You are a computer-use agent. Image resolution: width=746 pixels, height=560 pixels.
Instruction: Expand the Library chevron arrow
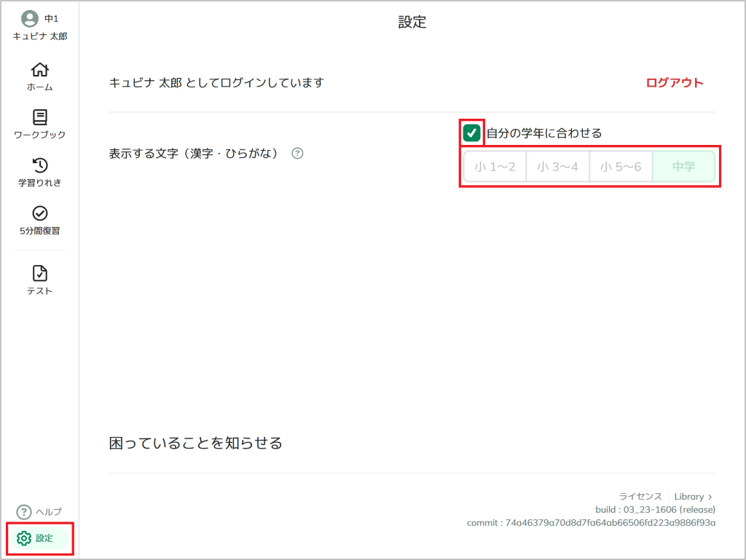click(710, 497)
